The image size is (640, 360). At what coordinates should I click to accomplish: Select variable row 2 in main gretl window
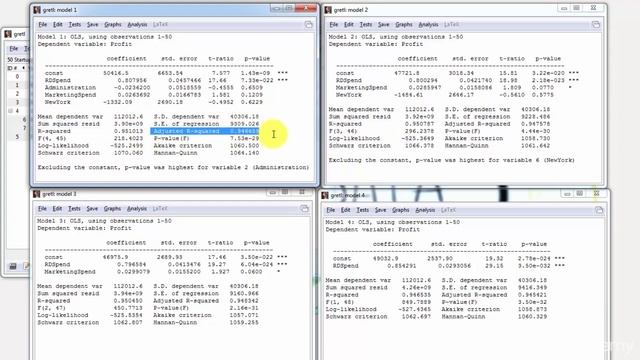pyautogui.click(x=17, y=93)
